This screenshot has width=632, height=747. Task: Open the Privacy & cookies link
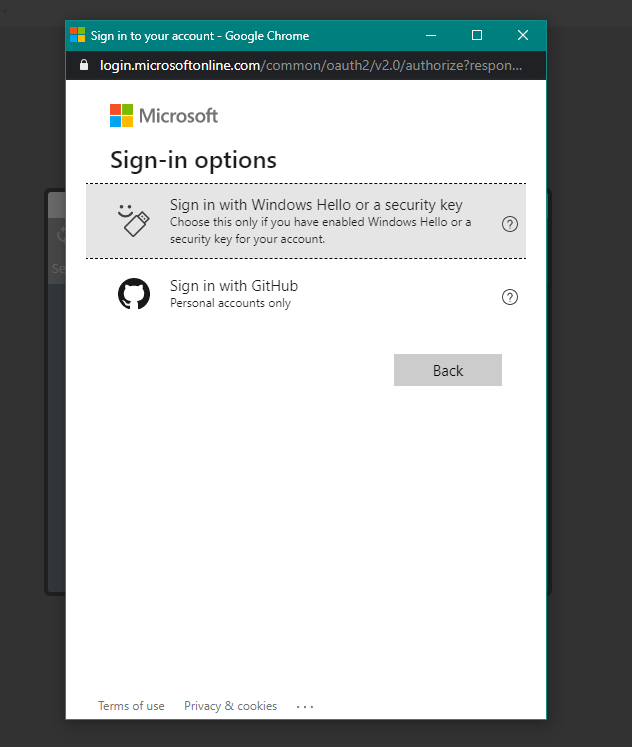point(231,706)
